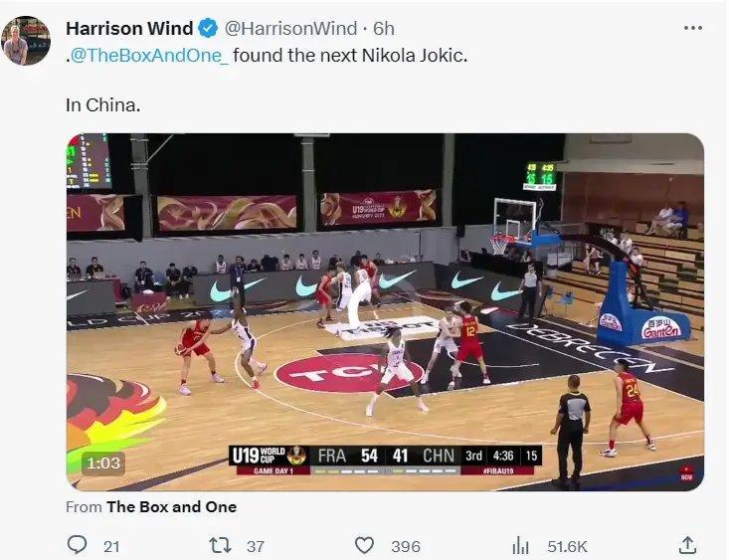This screenshot has width=729, height=560.
Task: Open the 6h timestamp link
Action: 384,29
